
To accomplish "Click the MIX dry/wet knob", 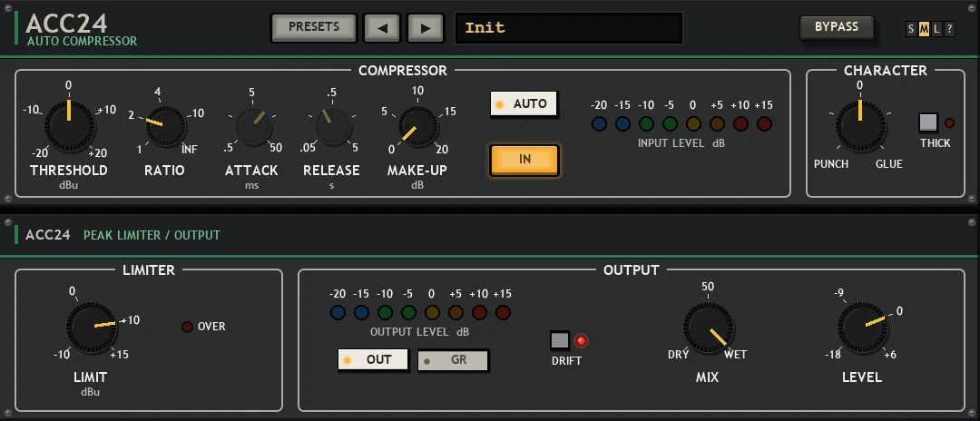I will 708,328.
